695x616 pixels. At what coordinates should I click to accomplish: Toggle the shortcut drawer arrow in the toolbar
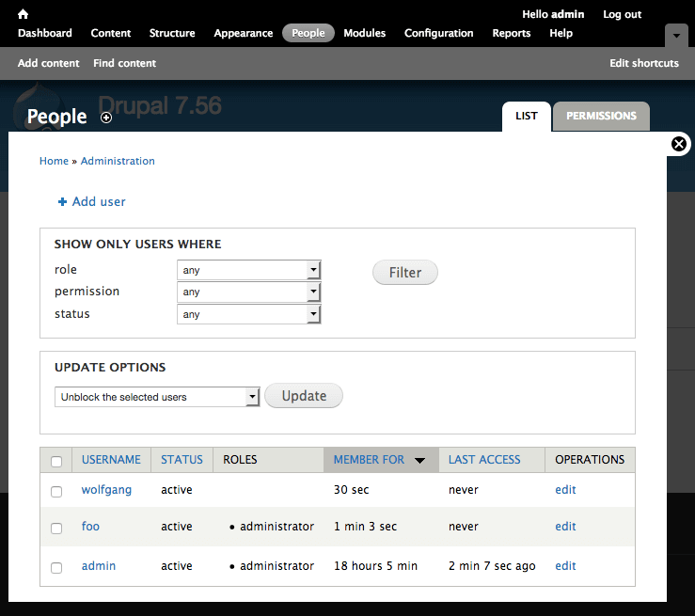(676, 36)
